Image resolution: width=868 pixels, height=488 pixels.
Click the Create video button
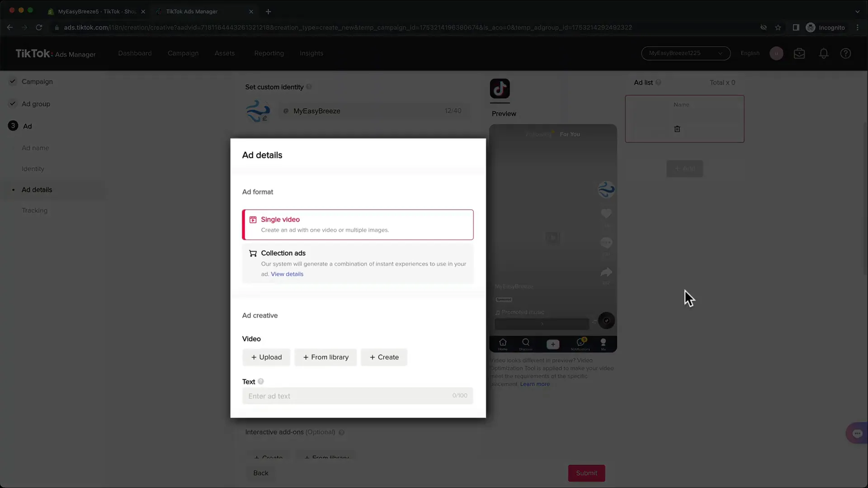click(x=384, y=357)
